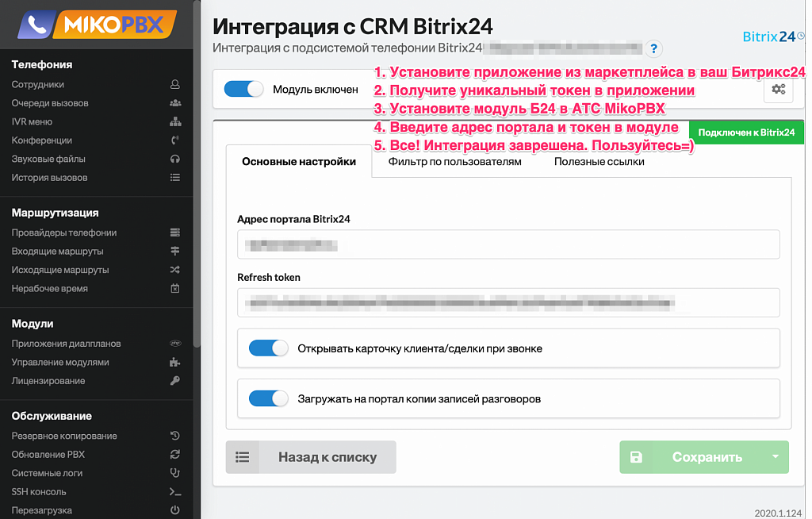Click the Bitrix24 logo

pos(772,37)
